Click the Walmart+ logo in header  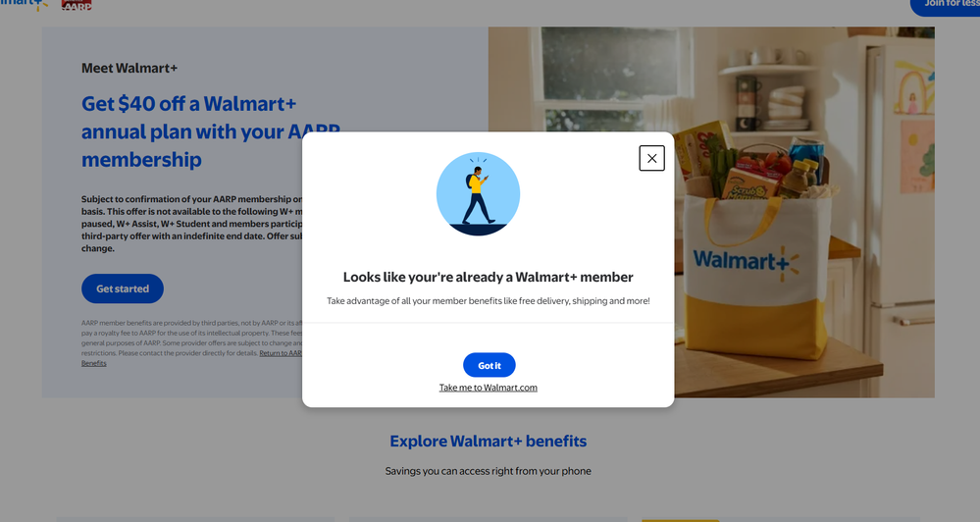pos(24,4)
